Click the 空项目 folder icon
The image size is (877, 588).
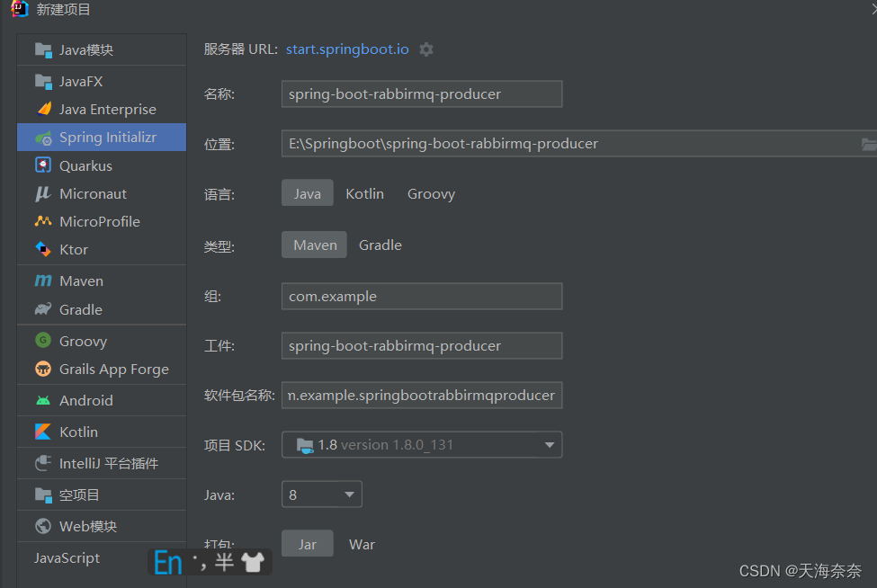tap(43, 494)
